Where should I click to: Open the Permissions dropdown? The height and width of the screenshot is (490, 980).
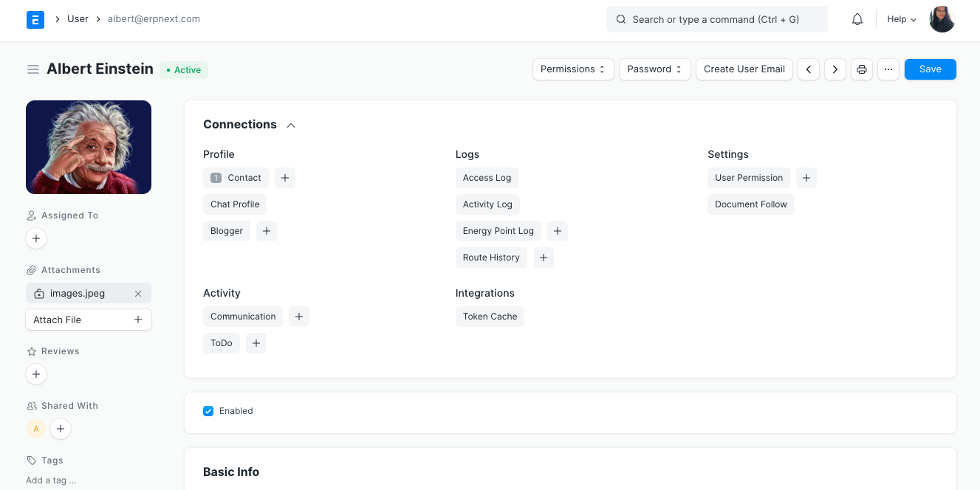(x=573, y=69)
